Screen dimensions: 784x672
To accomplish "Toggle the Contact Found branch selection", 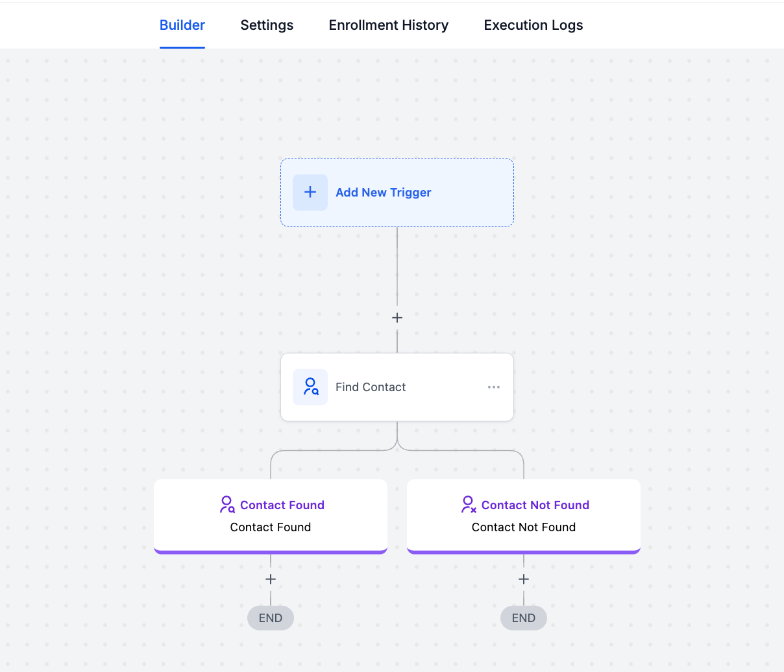I will [x=271, y=516].
